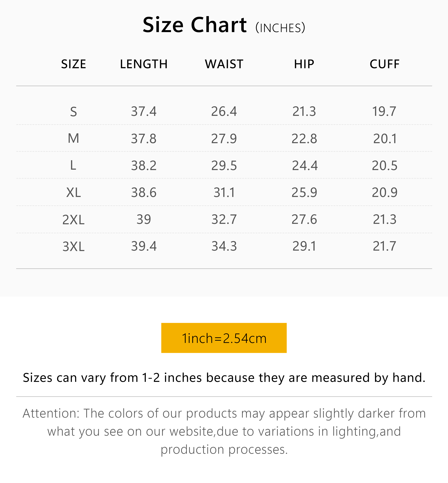Select the CUFF column header

point(384,64)
